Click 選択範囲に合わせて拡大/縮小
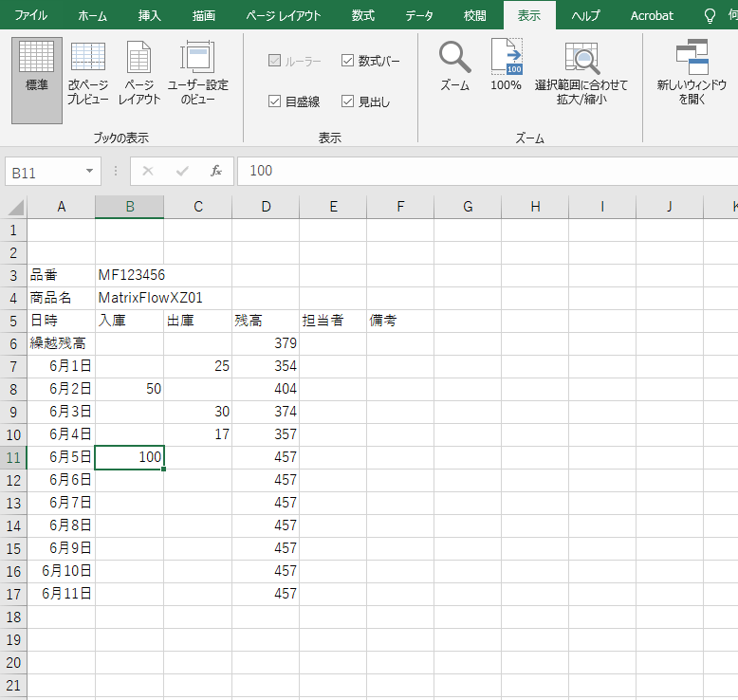Viewport: 738px width, 700px height. coord(581,72)
